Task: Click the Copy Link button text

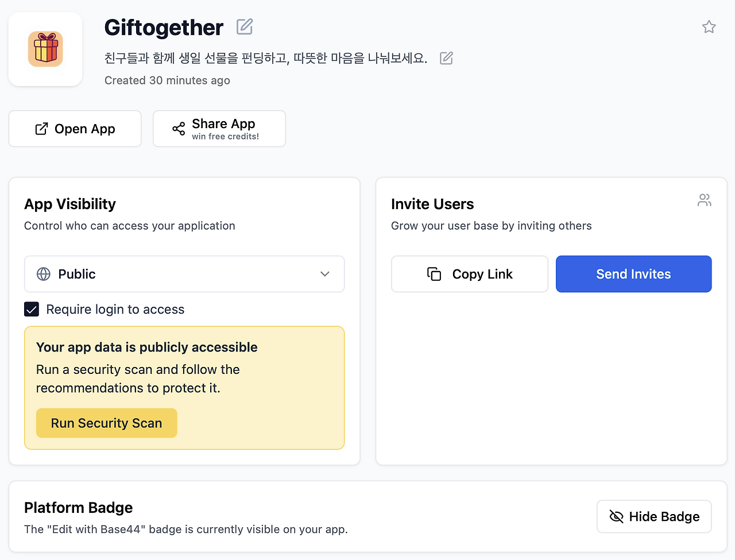Action: (482, 274)
